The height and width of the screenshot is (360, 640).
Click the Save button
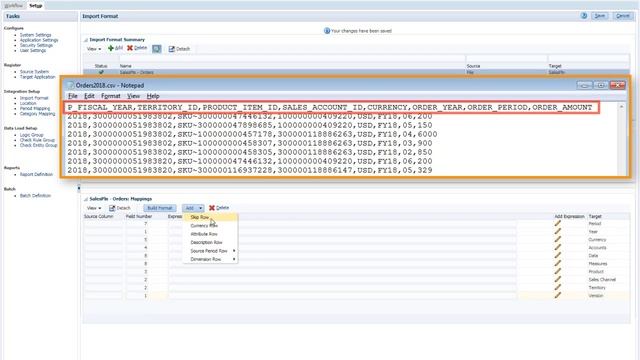(599, 16)
